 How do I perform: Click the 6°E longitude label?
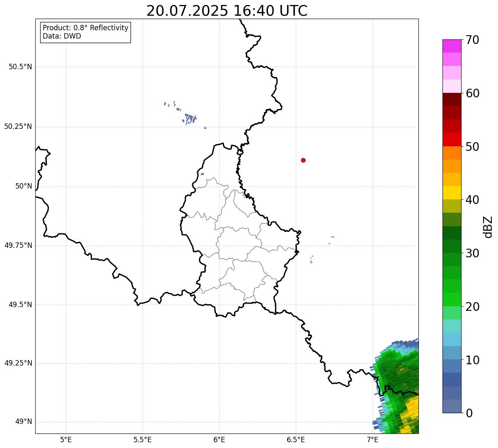click(219, 439)
